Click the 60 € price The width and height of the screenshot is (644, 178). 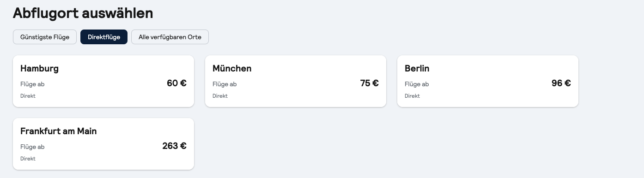(177, 83)
